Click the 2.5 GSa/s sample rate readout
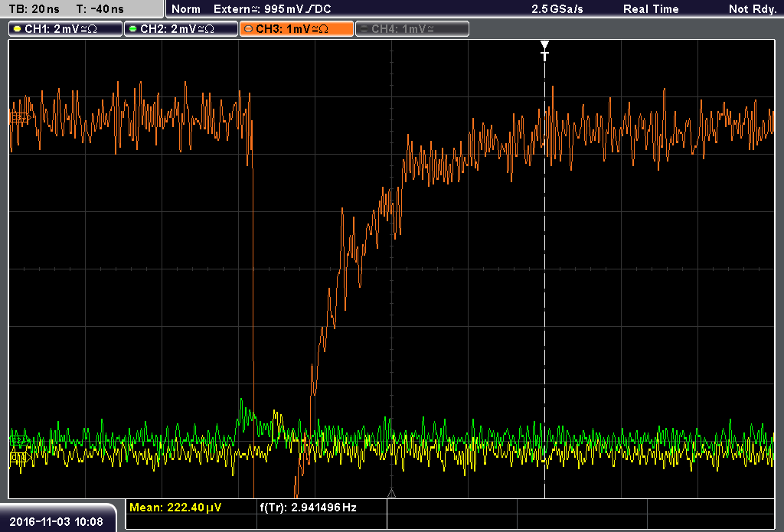The width and height of the screenshot is (784, 532). tap(557, 9)
